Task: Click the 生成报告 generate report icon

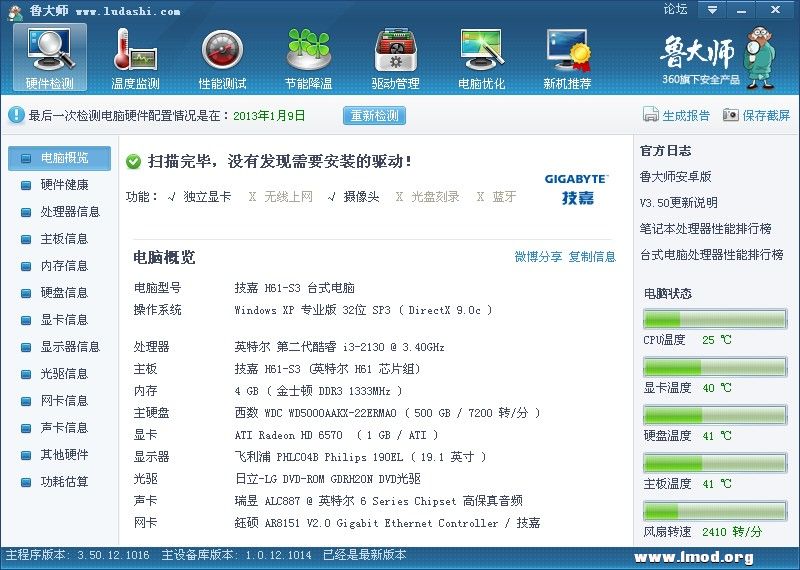Action: coord(651,115)
